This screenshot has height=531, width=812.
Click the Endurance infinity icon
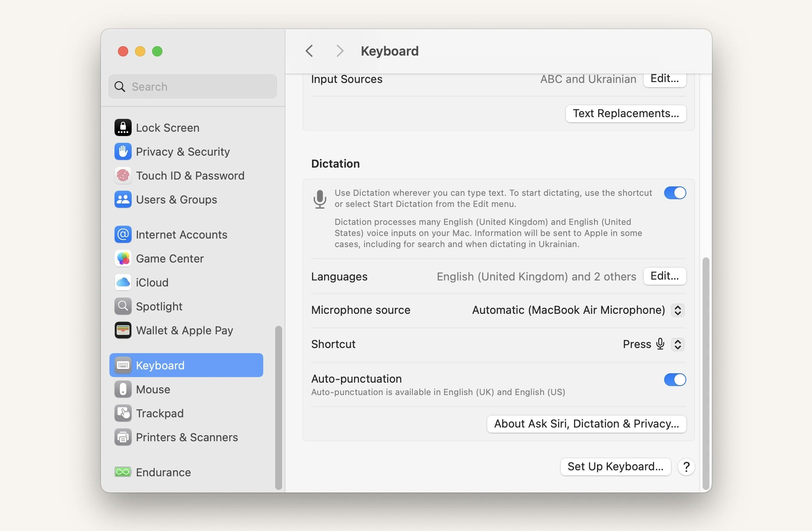tap(123, 472)
